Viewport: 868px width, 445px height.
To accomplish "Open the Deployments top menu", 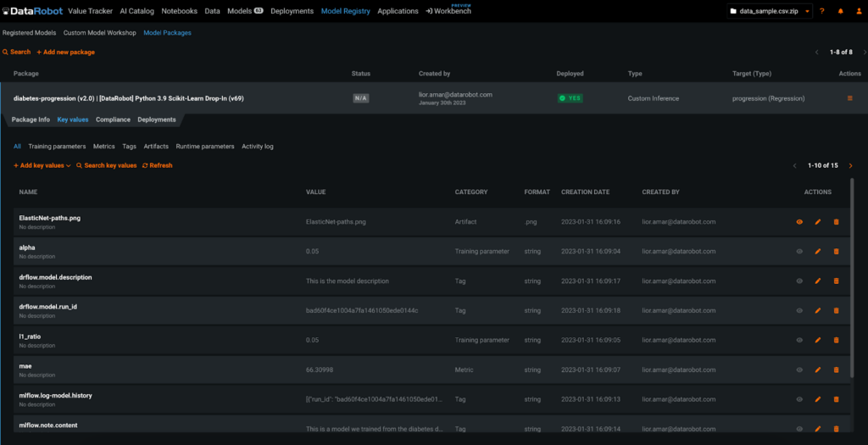I will coord(292,11).
